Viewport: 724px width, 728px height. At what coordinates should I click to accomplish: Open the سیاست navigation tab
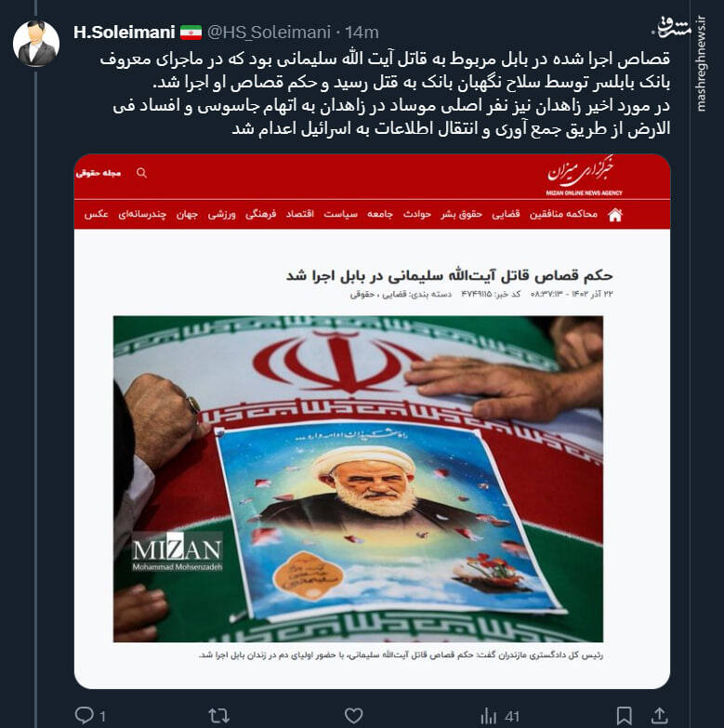click(x=341, y=214)
